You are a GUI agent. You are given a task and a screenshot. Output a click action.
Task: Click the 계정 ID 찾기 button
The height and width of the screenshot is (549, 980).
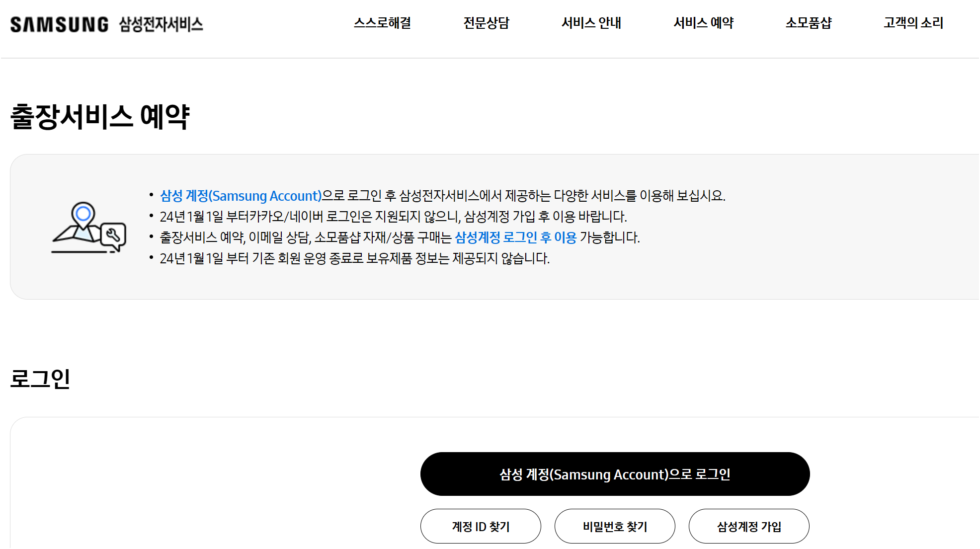tap(481, 526)
